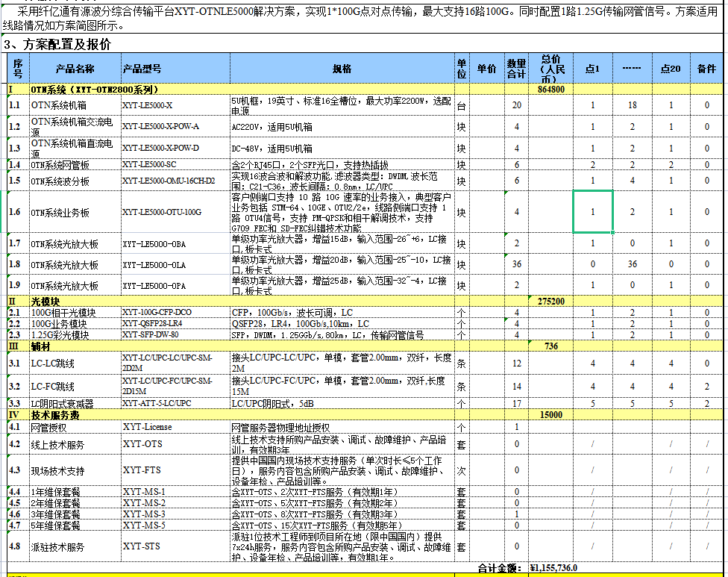
Task: Click the 275200 subtotal cell
Action: [x=550, y=301]
